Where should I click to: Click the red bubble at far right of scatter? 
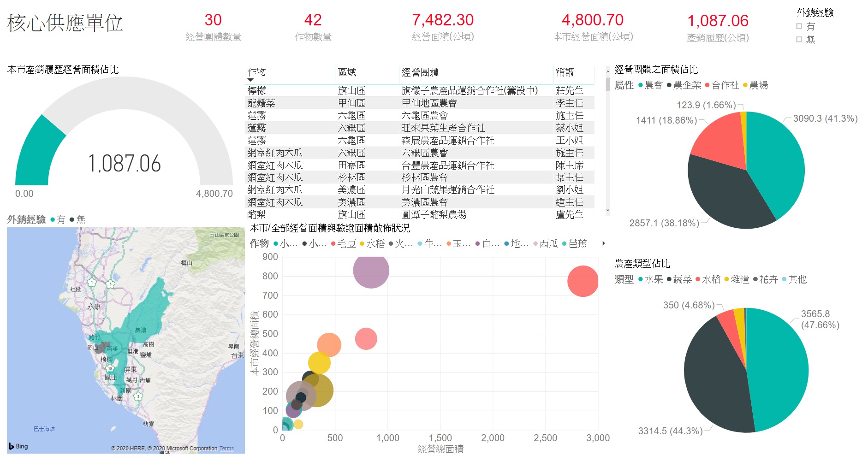pyautogui.click(x=583, y=281)
